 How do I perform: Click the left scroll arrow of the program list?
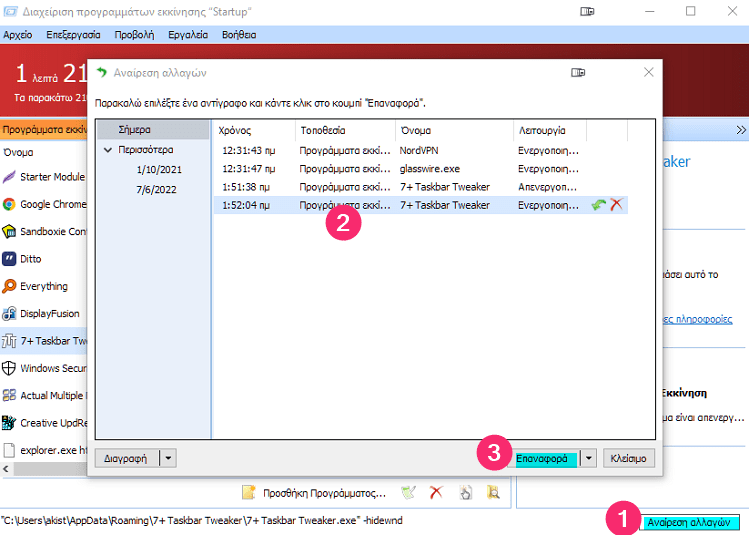point(6,469)
